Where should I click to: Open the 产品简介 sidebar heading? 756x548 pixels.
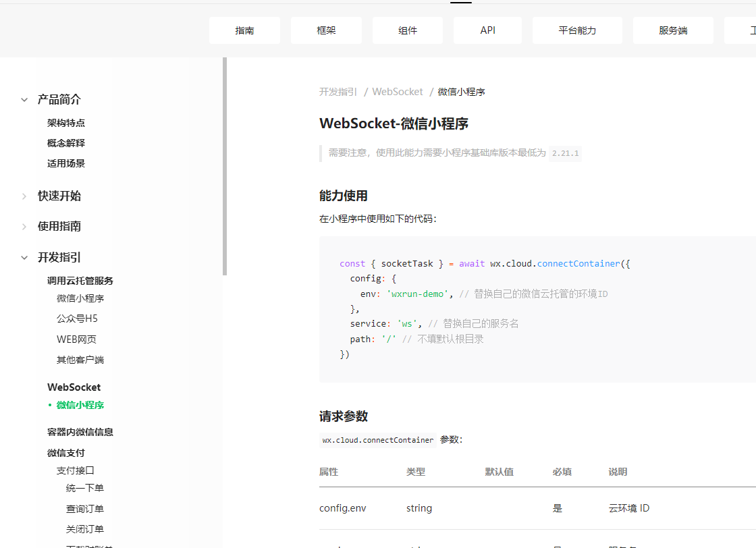tap(59, 100)
